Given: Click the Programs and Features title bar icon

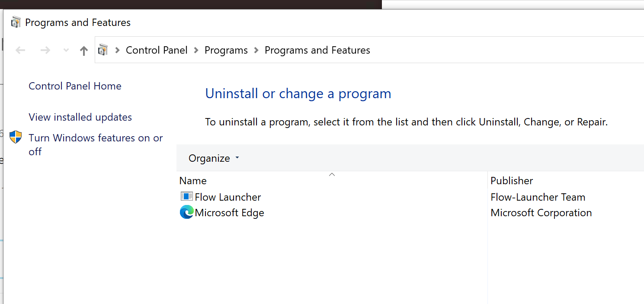Looking at the screenshot, I should (16, 22).
